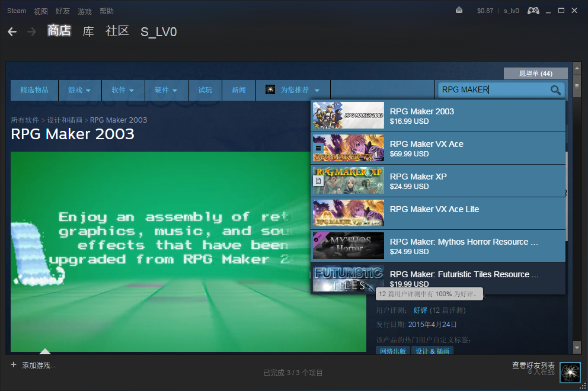Image resolution: width=588 pixels, height=391 pixels.
Task: Open the Futuristic Tiles thumbnail
Action: pyautogui.click(x=349, y=278)
